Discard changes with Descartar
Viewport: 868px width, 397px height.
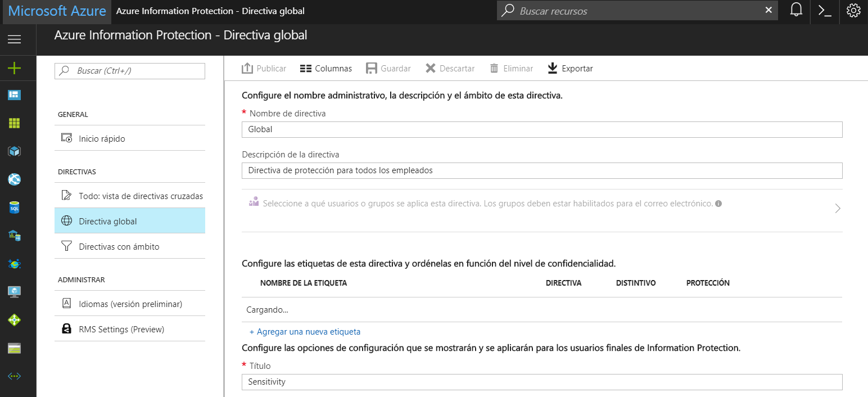[450, 68]
